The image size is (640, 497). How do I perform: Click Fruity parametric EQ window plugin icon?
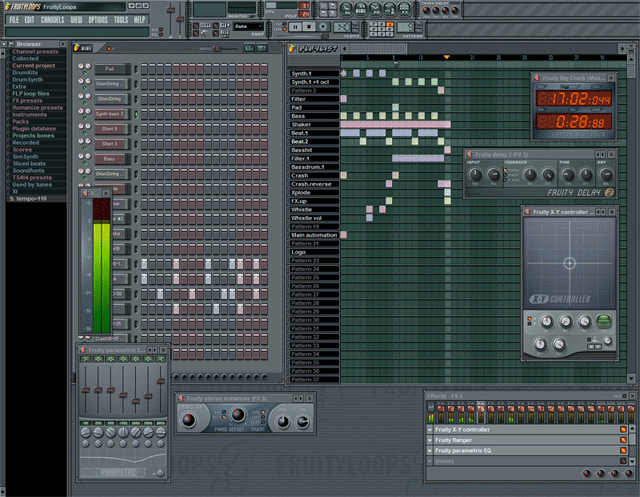(83, 350)
